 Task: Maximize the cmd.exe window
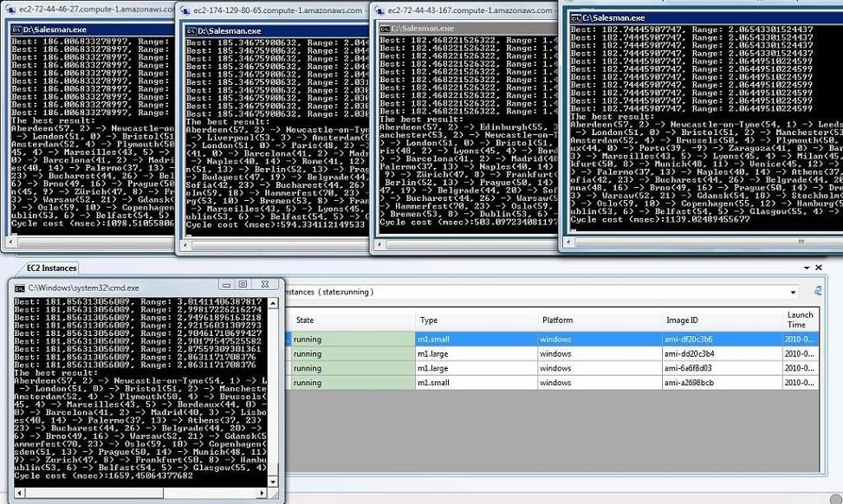click(243, 284)
